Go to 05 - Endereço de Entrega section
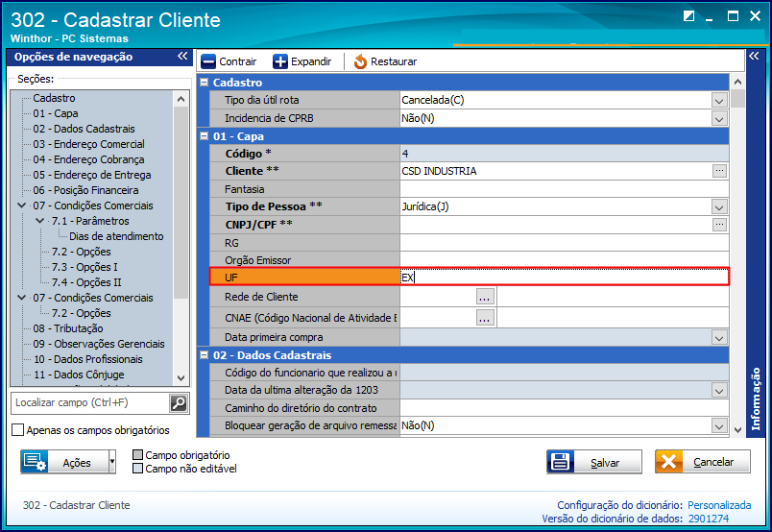This screenshot has width=772, height=532. coord(92,175)
